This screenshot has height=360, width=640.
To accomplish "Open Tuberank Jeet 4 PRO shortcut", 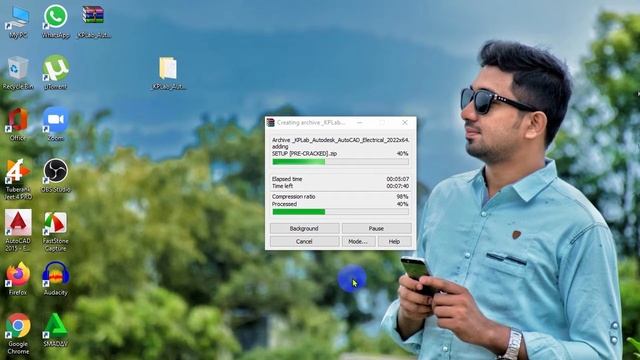I will 18,179.
